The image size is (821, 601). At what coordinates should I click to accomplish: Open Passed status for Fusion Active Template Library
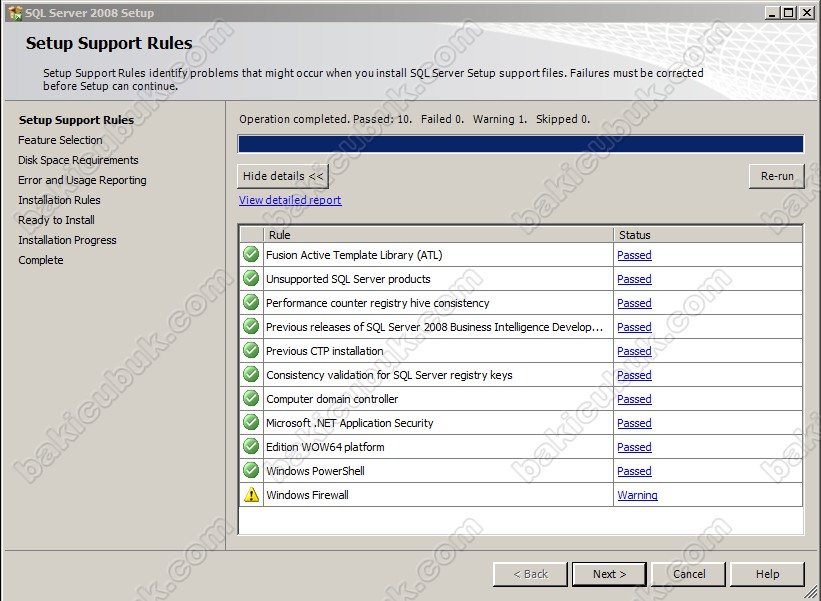coord(634,255)
